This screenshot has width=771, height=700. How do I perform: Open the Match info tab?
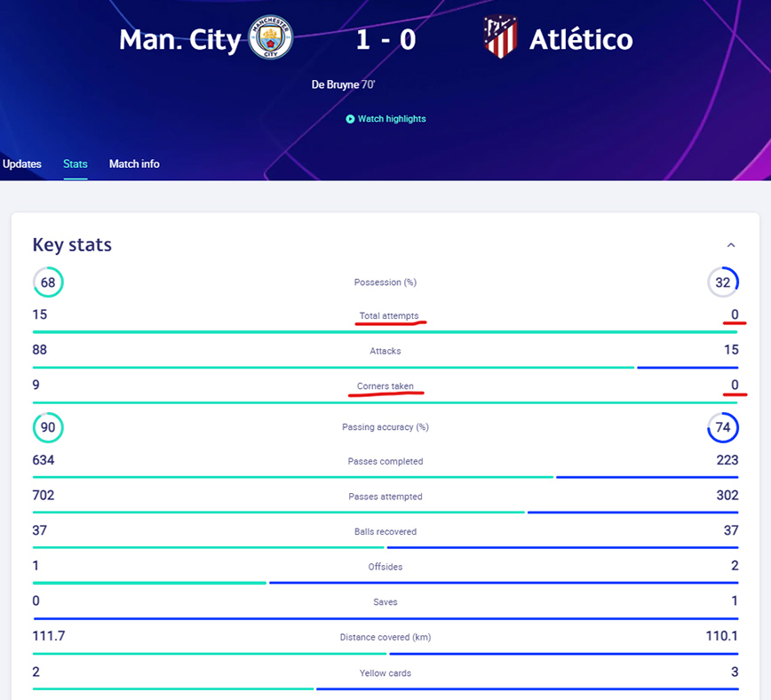(134, 164)
